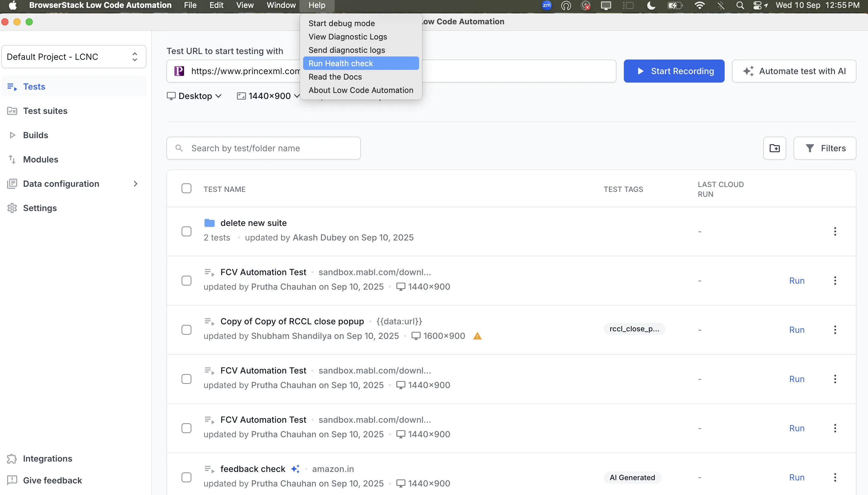
Task: Run the feedback check test
Action: (x=797, y=477)
